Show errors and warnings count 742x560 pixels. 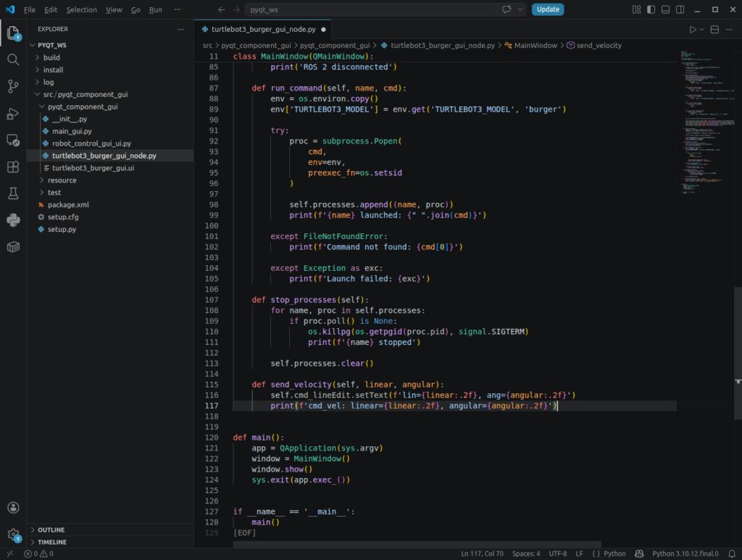[x=39, y=554]
